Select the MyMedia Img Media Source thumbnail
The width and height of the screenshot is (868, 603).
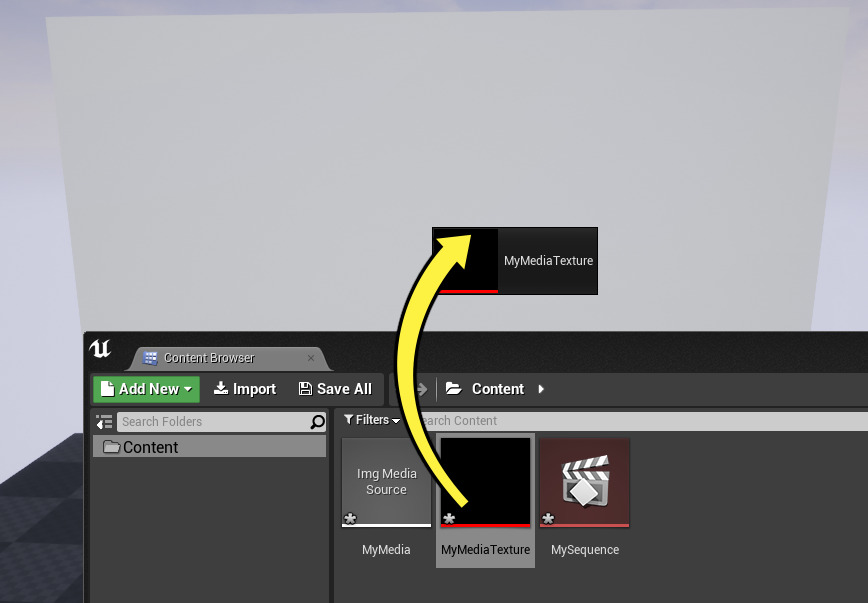tap(386, 482)
